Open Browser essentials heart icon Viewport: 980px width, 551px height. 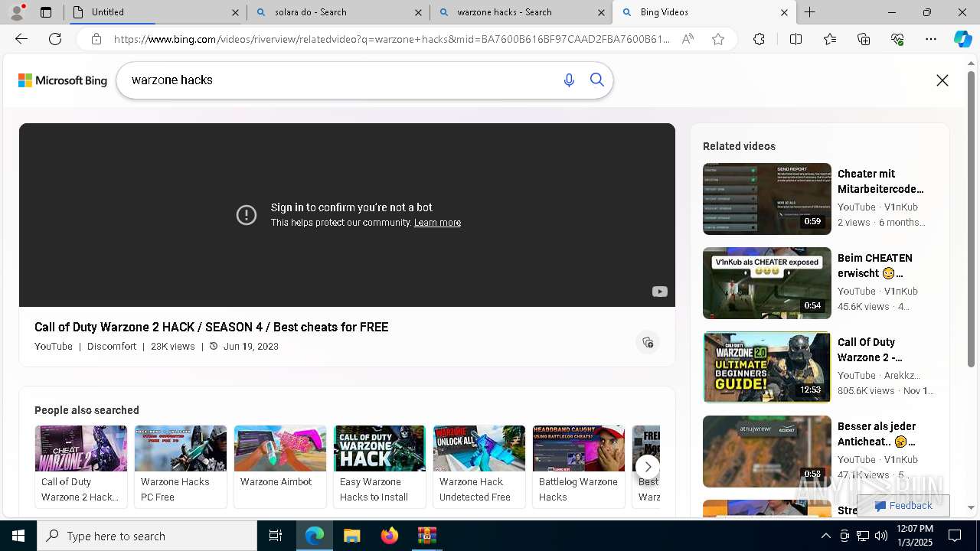tap(897, 39)
